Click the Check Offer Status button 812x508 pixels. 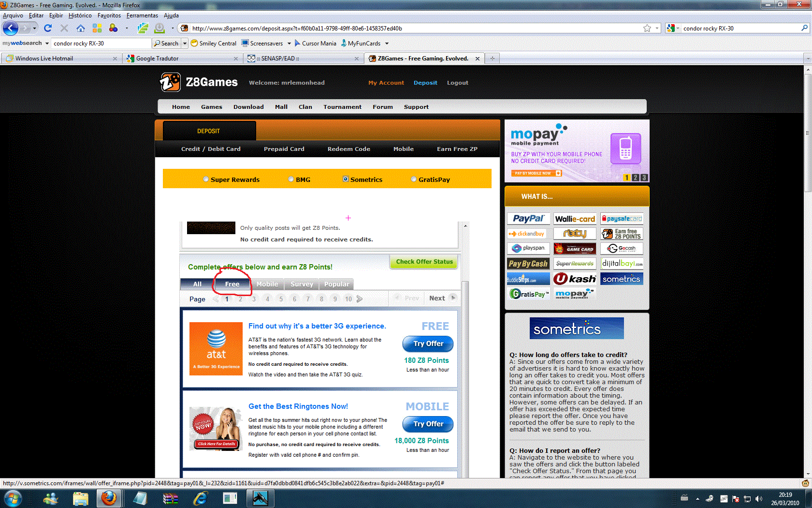pyautogui.click(x=424, y=262)
